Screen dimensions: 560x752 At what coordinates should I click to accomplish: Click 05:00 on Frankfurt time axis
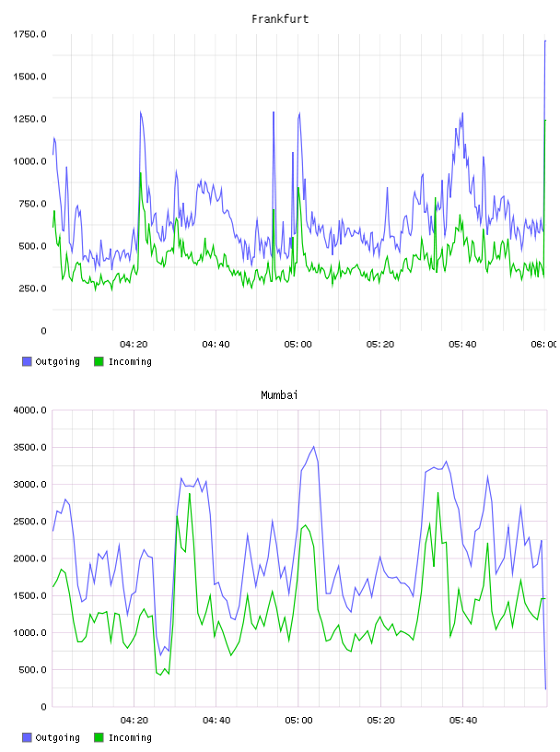(x=297, y=345)
